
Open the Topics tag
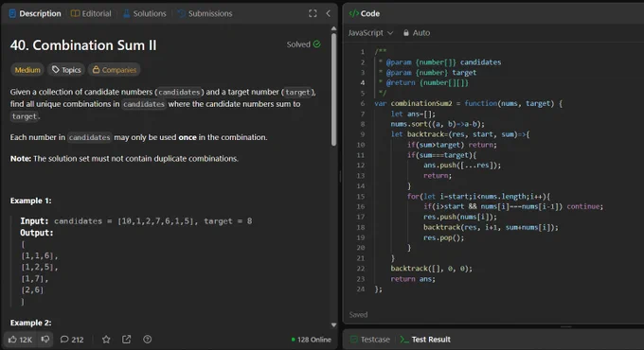[66, 70]
